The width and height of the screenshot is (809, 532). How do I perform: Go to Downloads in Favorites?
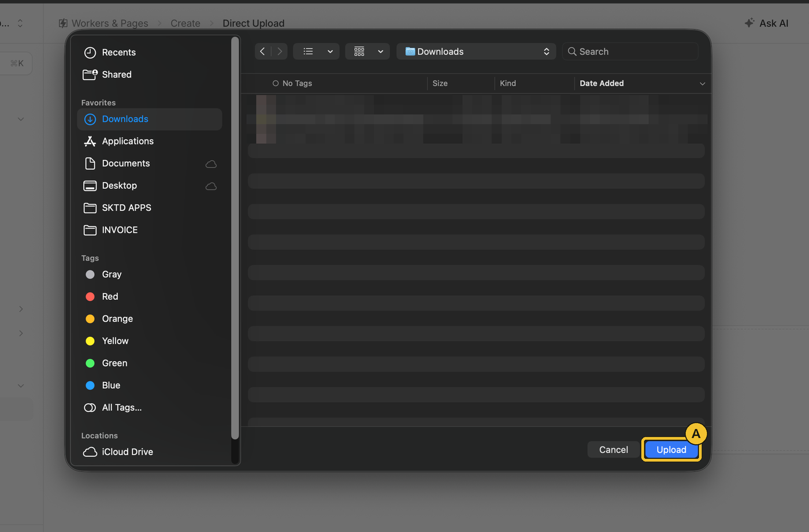150,119
